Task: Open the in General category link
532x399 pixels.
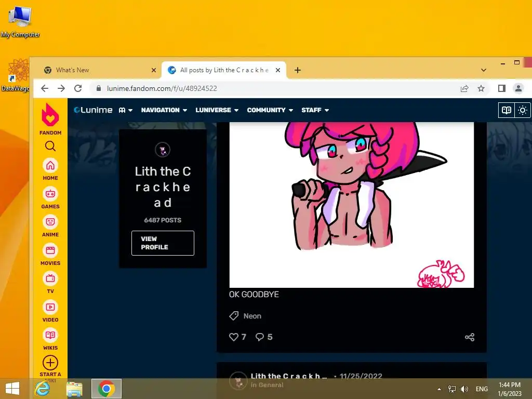Action: pyautogui.click(x=267, y=385)
